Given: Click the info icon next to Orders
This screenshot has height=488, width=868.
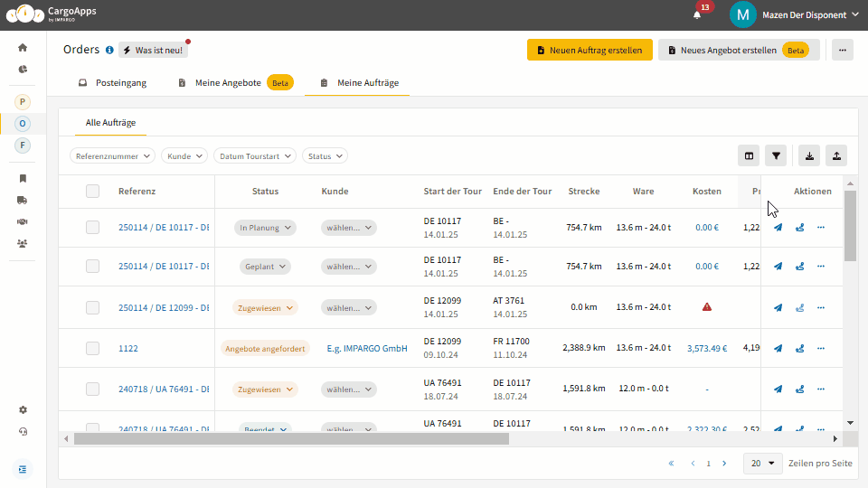Looking at the screenshot, I should (x=109, y=50).
